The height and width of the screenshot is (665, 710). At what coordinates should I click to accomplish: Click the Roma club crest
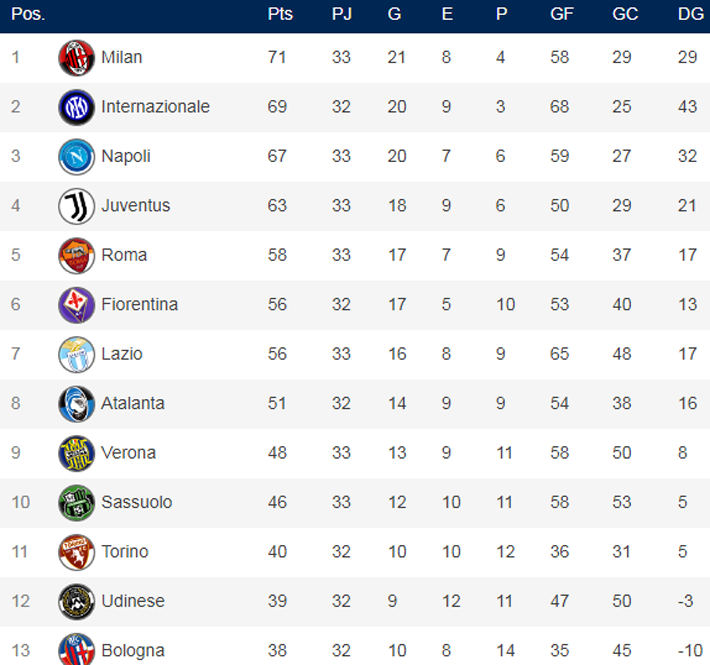(x=76, y=255)
